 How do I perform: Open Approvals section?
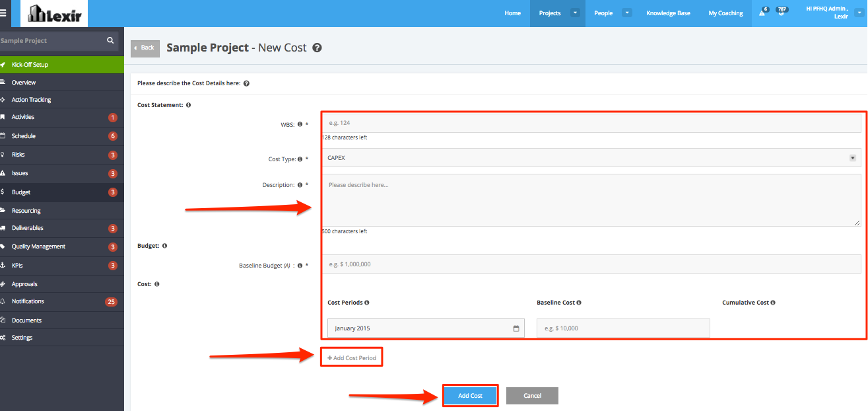[x=62, y=284]
